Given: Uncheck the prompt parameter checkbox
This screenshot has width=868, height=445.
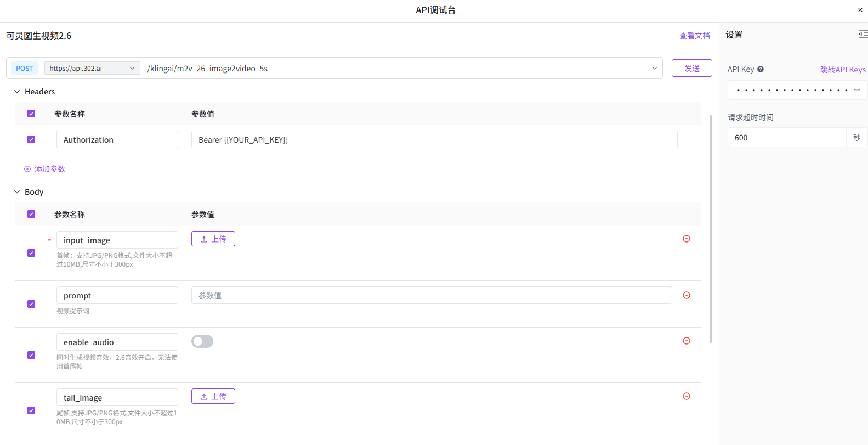Looking at the screenshot, I should pos(31,304).
